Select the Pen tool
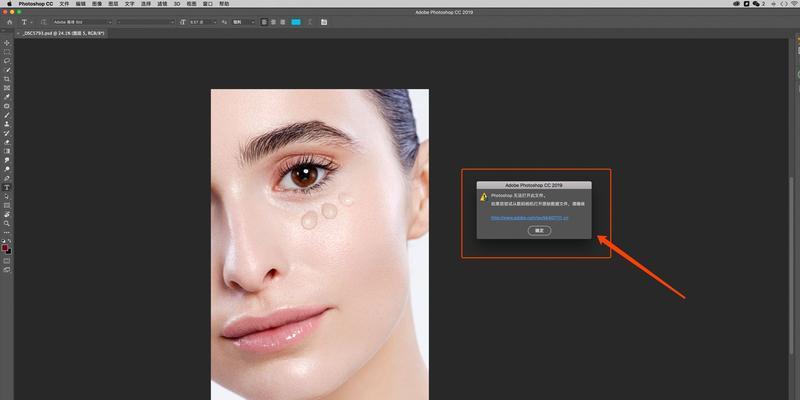The image size is (800, 400). coord(7,178)
